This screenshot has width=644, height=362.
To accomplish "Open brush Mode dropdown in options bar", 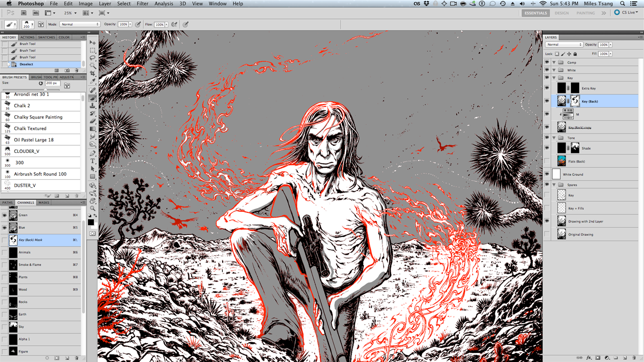I will pos(80,24).
